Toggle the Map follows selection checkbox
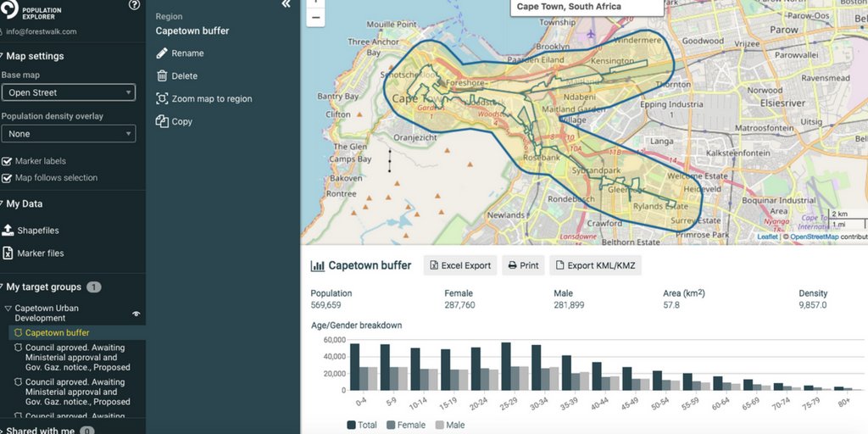Screen dimensions: 868x434 click(x=7, y=178)
